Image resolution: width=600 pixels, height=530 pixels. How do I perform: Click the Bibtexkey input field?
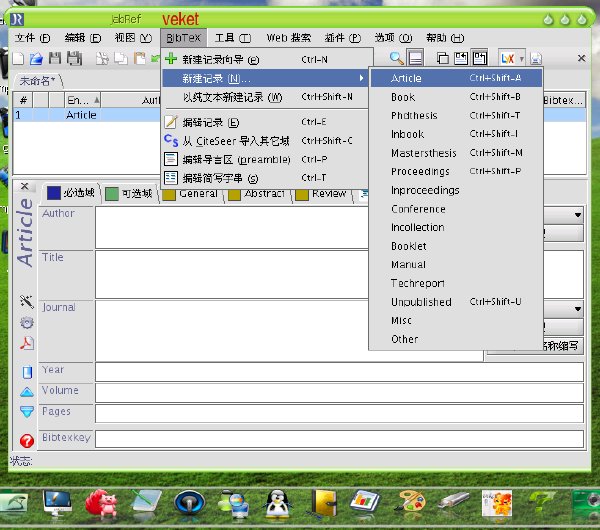click(339, 439)
